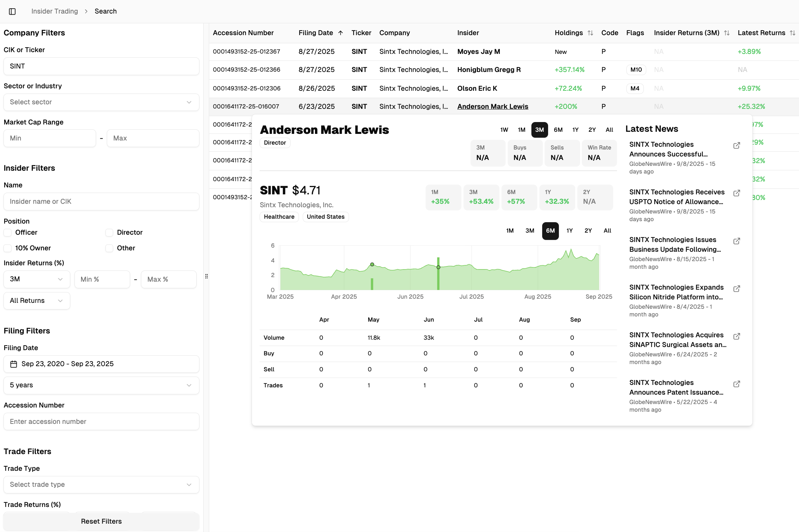Check the Officer position checkbox

(x=8, y=233)
